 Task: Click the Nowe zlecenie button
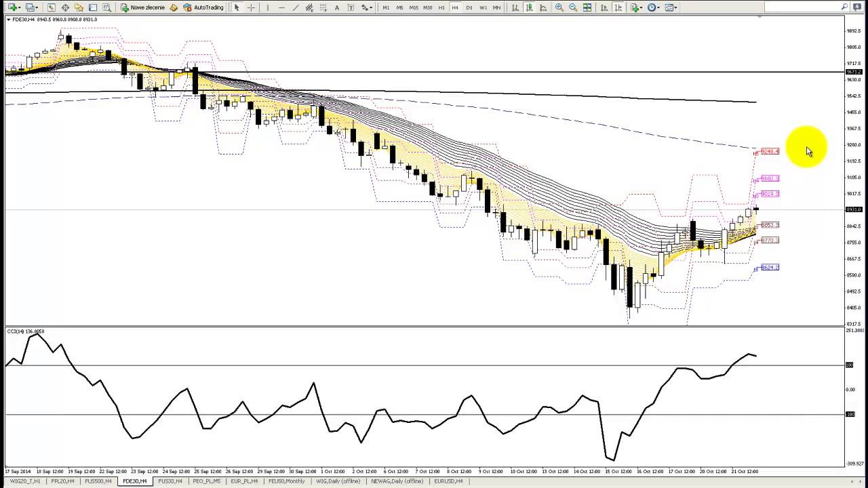pos(142,7)
